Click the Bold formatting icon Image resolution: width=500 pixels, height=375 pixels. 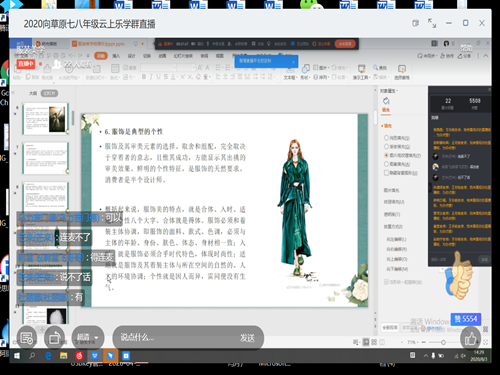(144, 77)
